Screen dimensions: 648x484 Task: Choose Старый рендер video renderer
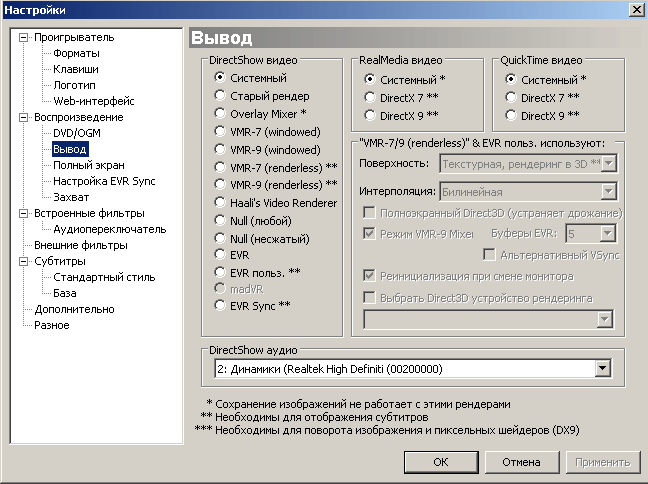tap(220, 95)
